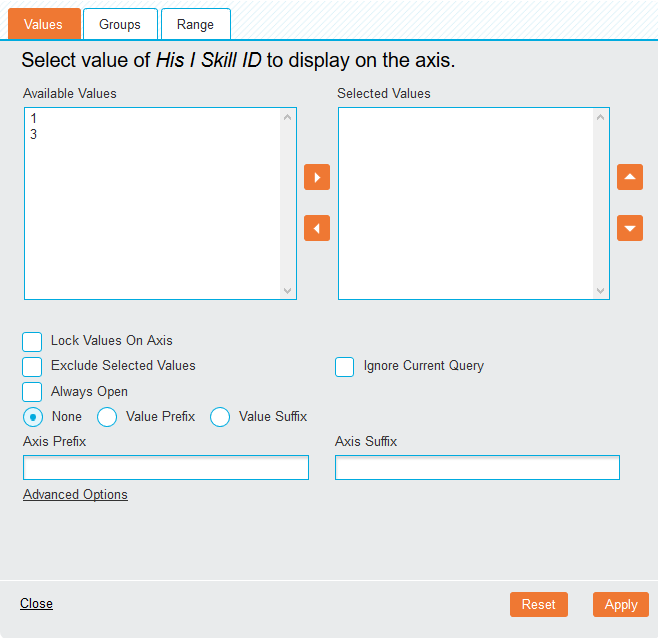
Task: Tick the Ignore Current Query checkbox
Action: pyautogui.click(x=345, y=367)
